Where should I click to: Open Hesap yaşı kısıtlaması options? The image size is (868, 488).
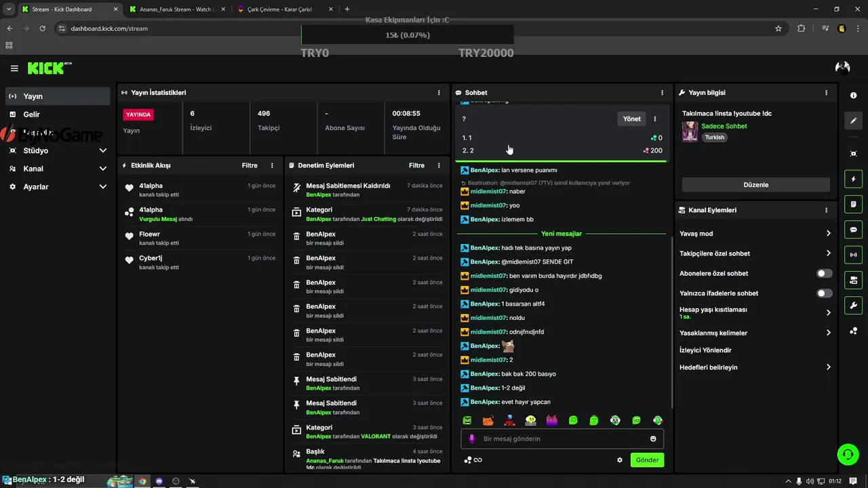coord(828,313)
